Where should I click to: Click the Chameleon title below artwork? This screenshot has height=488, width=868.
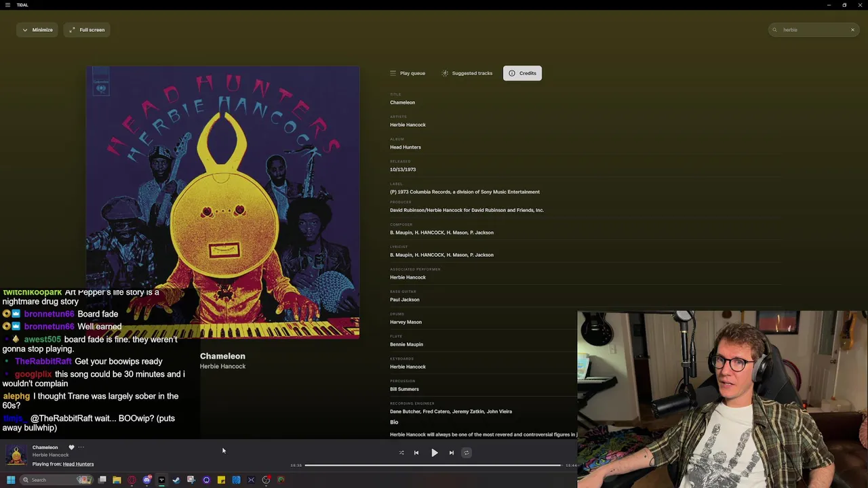(x=222, y=356)
